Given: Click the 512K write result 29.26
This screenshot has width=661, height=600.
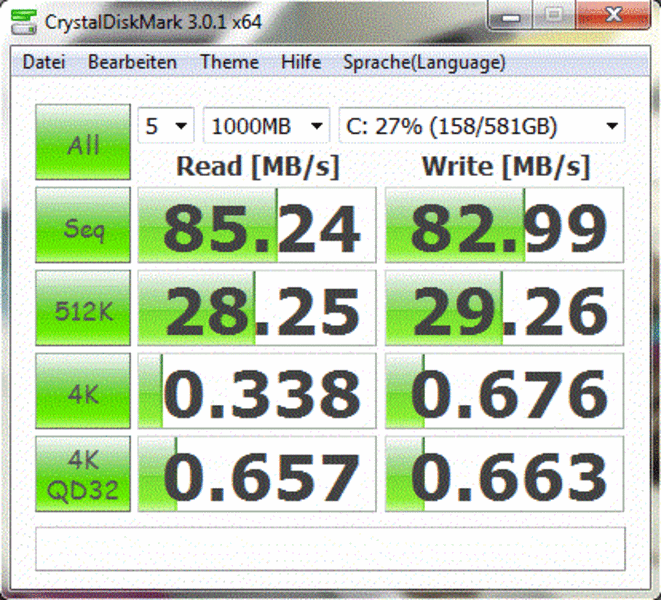Looking at the screenshot, I should pos(504,308).
